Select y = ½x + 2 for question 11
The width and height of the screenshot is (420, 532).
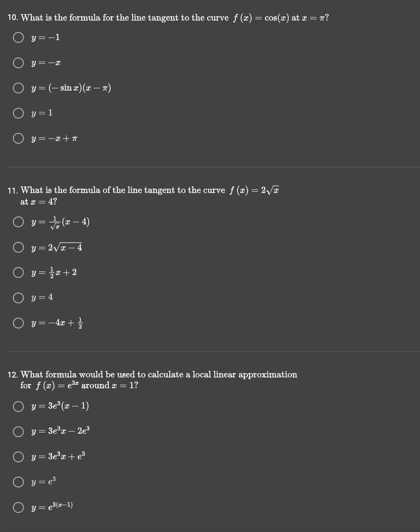(18, 273)
